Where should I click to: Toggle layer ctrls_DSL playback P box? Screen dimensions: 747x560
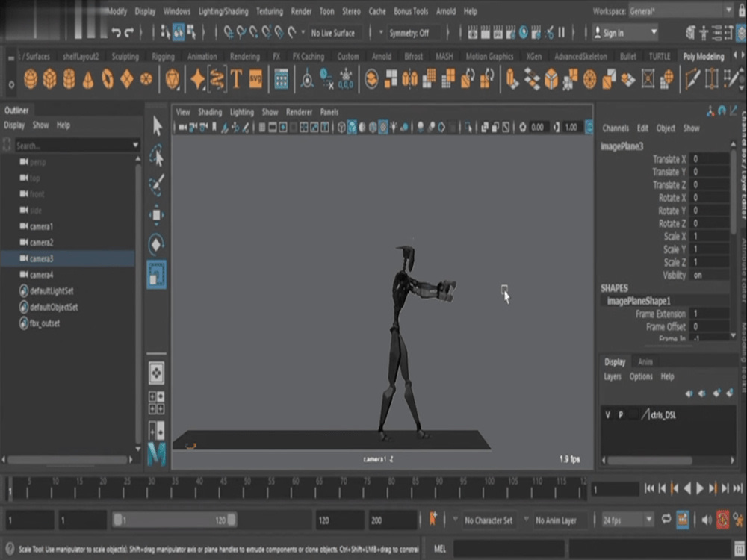click(621, 414)
